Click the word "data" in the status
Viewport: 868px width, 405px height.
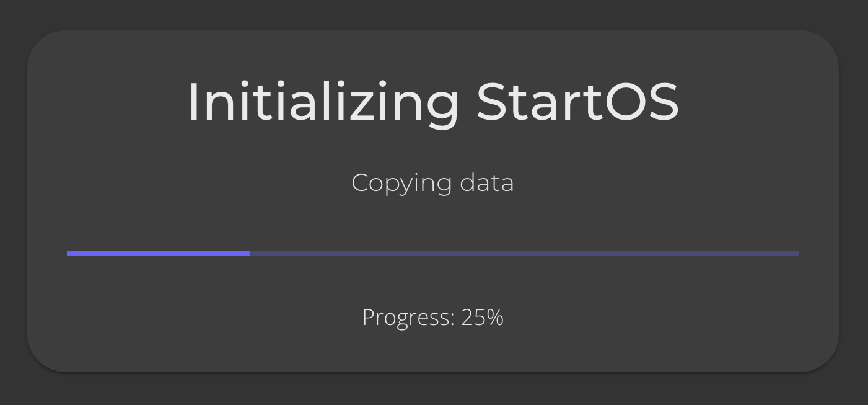[487, 183]
